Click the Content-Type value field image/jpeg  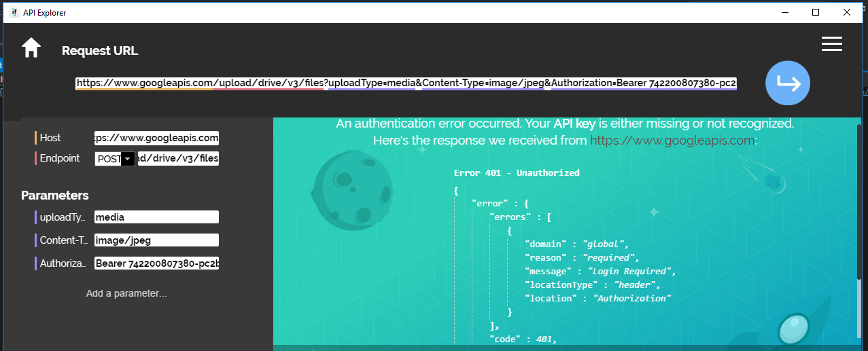click(x=157, y=240)
